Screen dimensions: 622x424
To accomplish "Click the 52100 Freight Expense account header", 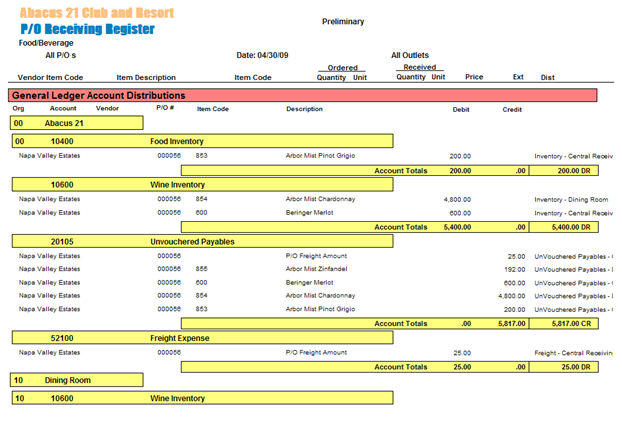I will click(201, 338).
